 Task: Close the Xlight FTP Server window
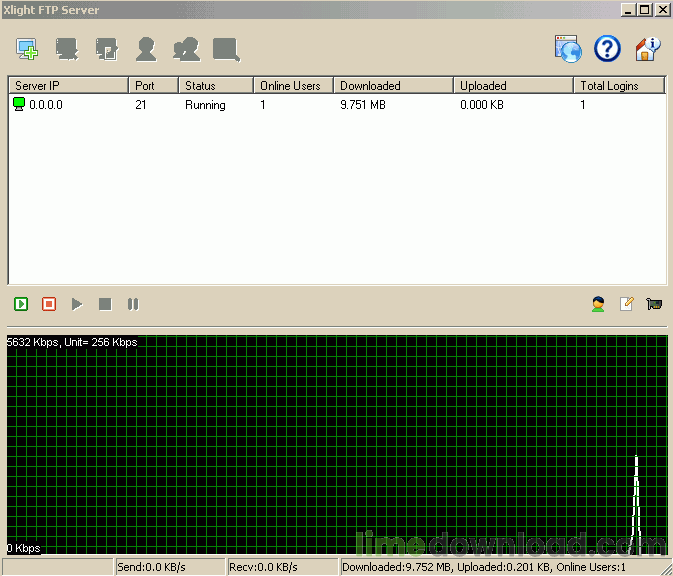click(662, 10)
